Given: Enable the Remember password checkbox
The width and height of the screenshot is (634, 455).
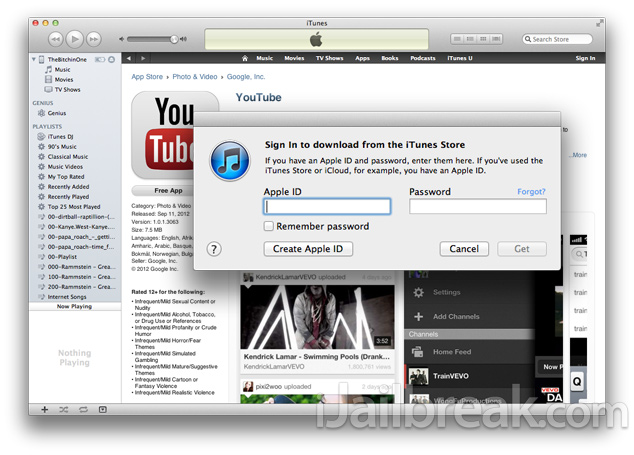Looking at the screenshot, I should (268, 226).
